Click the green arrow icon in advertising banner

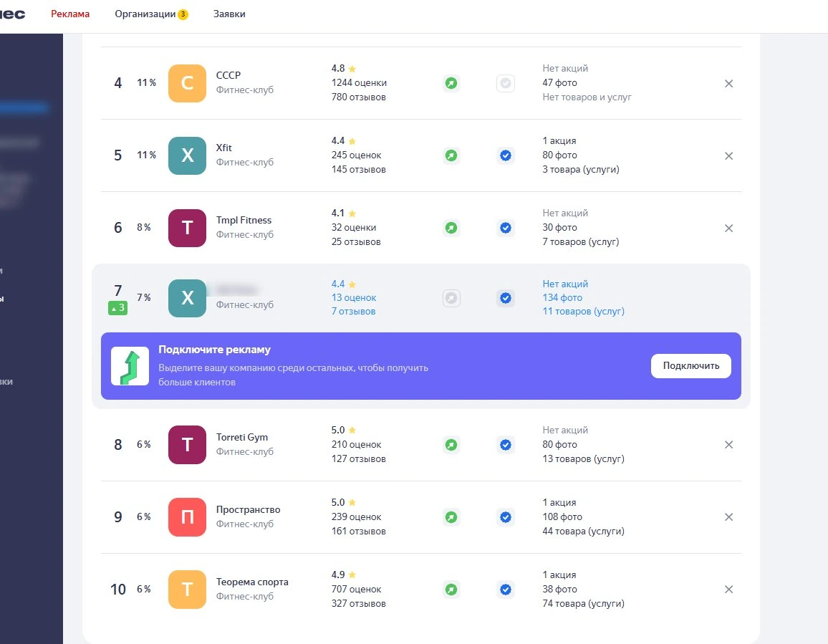130,366
